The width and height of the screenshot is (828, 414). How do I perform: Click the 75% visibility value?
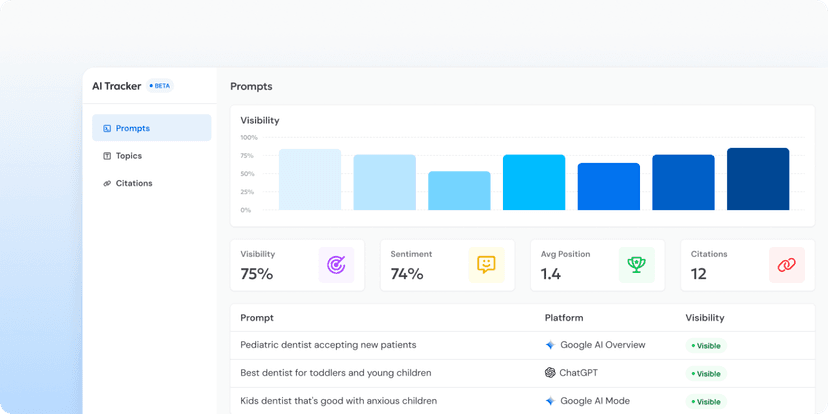tap(257, 274)
